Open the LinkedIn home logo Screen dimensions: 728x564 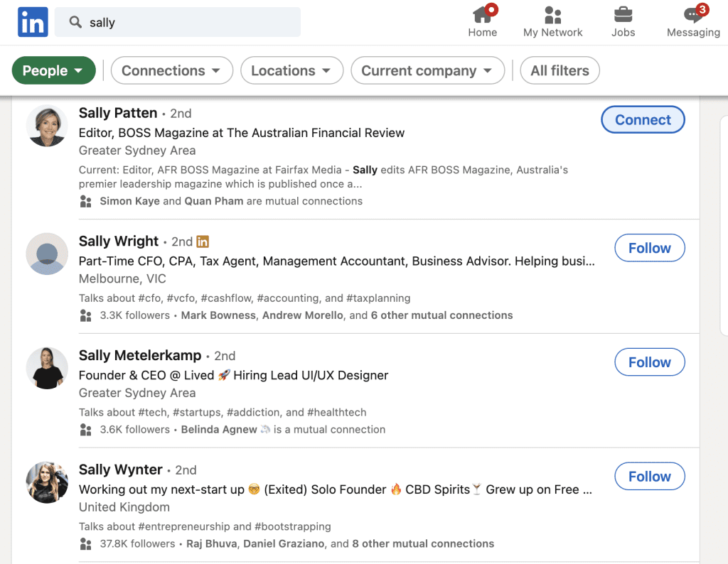click(x=33, y=22)
